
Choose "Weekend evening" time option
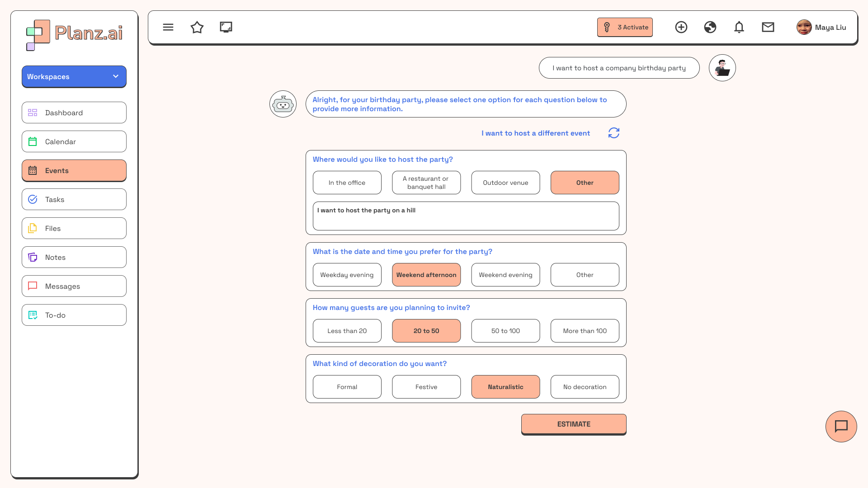coord(505,275)
